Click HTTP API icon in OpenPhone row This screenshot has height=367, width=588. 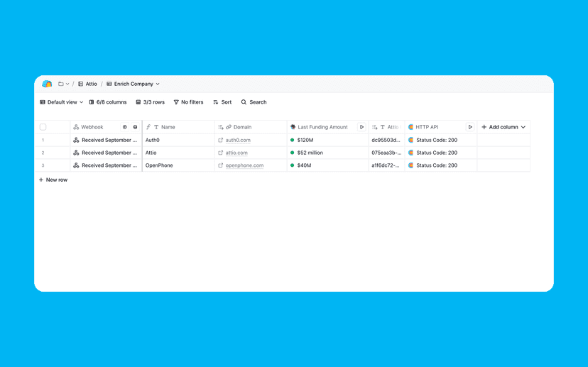tap(410, 165)
